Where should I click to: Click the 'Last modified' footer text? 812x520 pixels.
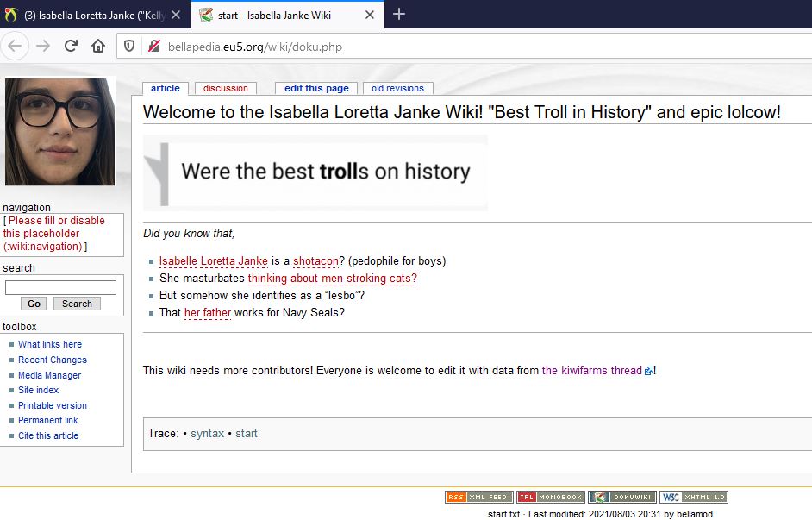(601, 514)
